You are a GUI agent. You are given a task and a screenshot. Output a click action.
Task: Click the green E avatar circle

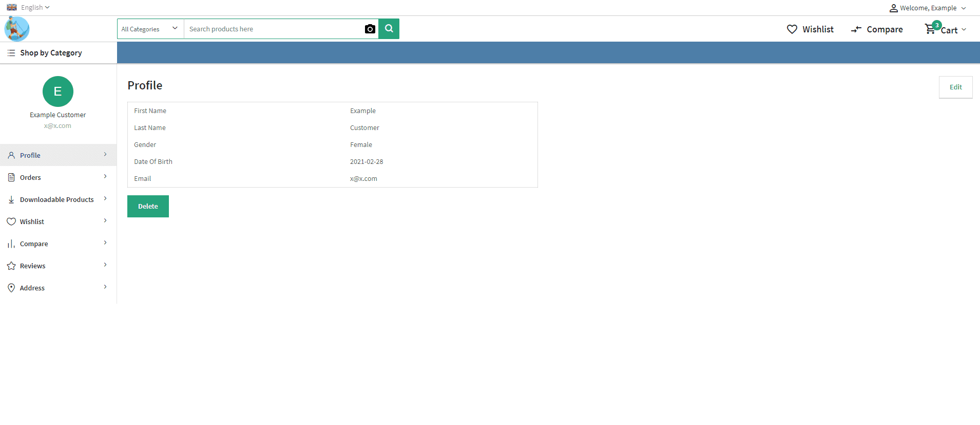[x=58, y=91]
